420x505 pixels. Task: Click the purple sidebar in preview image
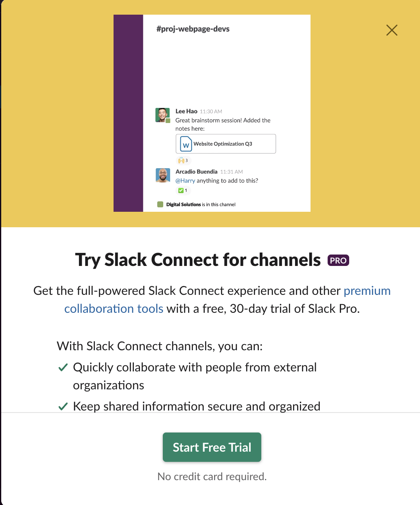(128, 113)
